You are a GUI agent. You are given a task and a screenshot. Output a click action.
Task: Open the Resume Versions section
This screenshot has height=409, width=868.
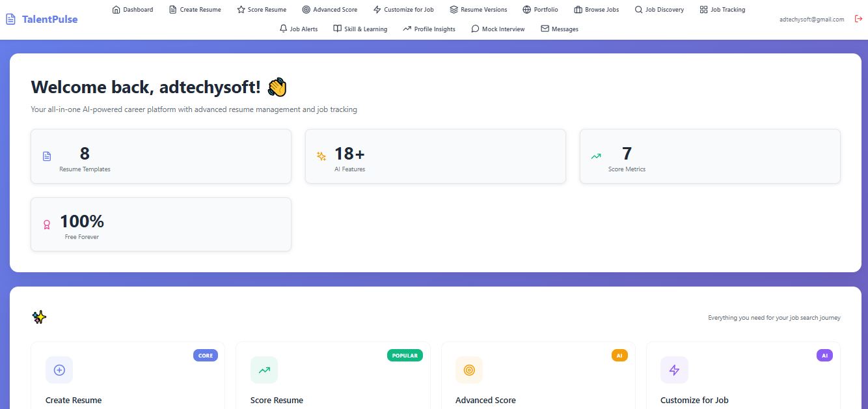(478, 9)
